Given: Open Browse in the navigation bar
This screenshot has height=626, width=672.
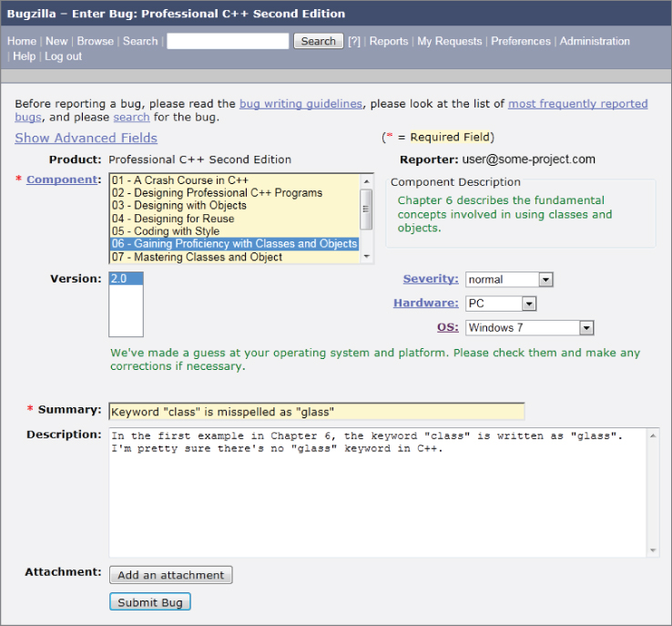Looking at the screenshot, I should 95,41.
